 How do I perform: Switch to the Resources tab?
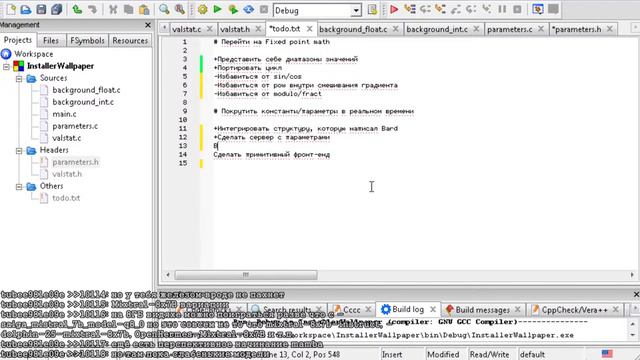(130, 40)
